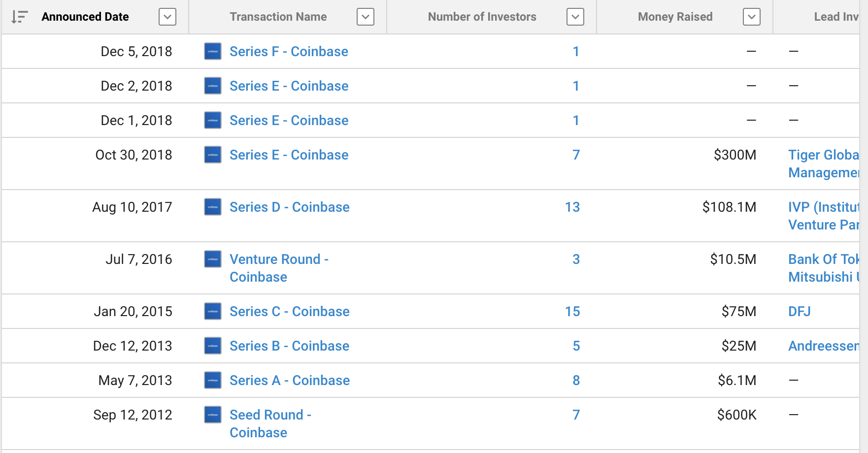Click the sort icon beside Announced Date
This screenshot has width=868, height=453.
click(19, 17)
